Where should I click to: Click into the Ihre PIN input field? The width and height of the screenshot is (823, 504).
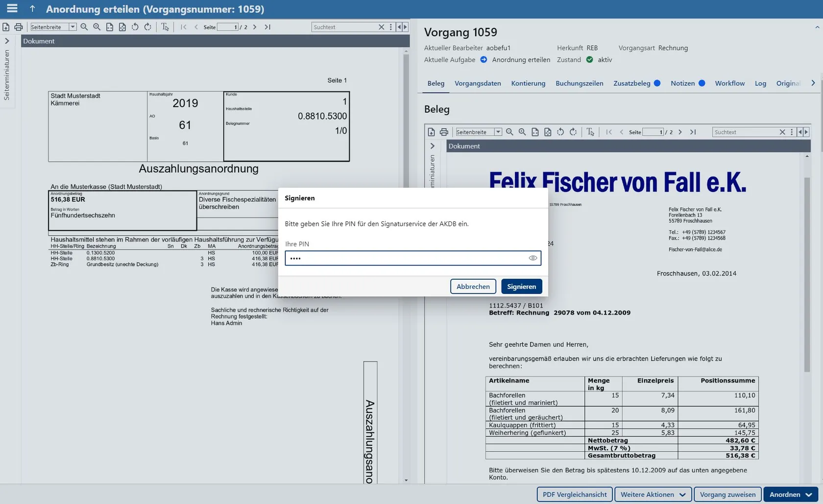[407, 258]
